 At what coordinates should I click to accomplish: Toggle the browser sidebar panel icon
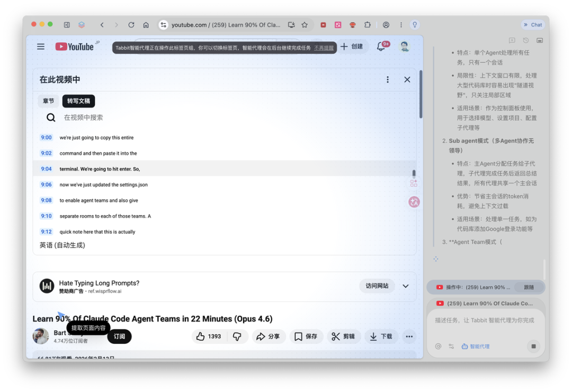67,25
